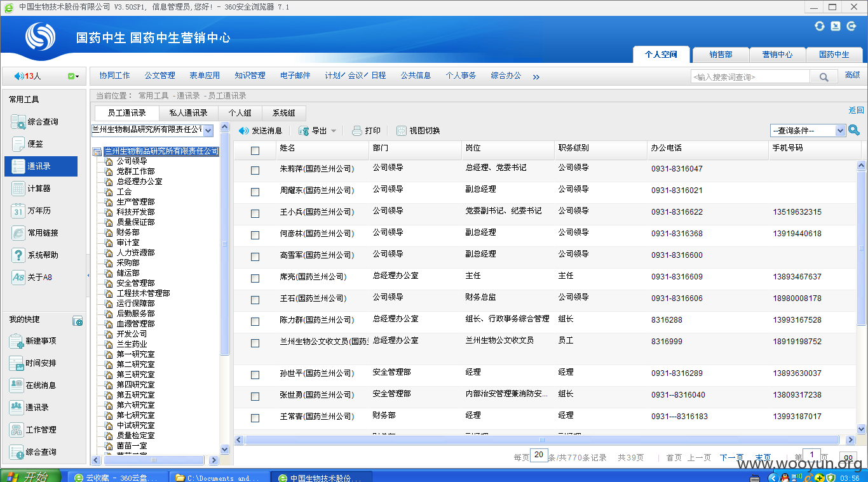Image resolution: width=868 pixels, height=482 pixels.
Task: Go to 下一页 page link
Action: (731, 457)
